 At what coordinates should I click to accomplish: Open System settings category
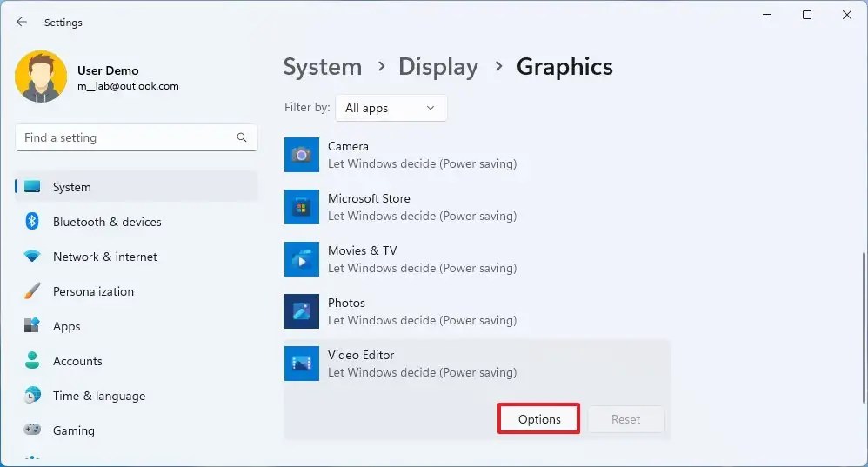click(137, 186)
